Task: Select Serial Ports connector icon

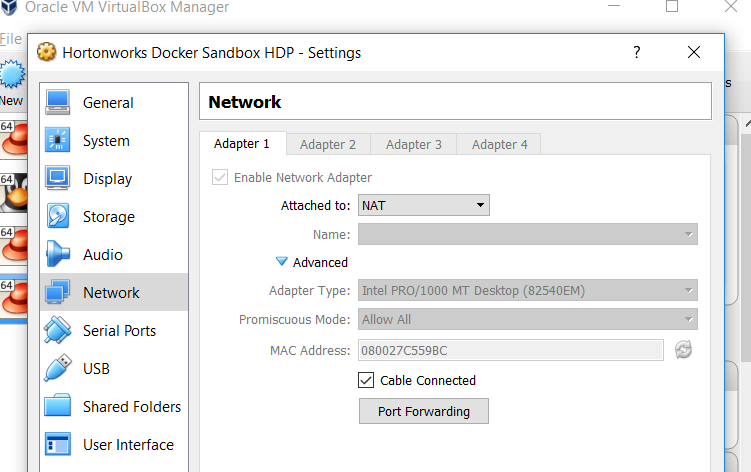Action: pyautogui.click(x=58, y=331)
